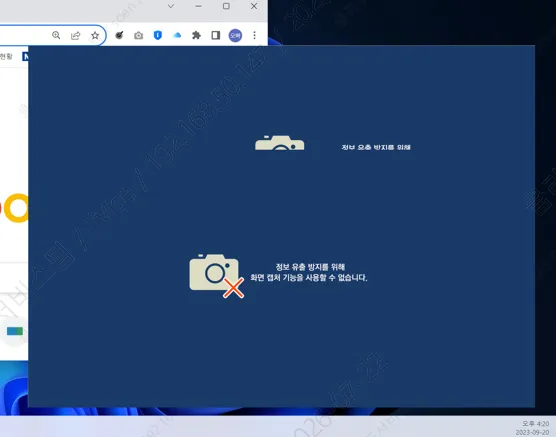Viewport: 556px width, 437px height.
Task: Close the Chrome window
Action: tap(254, 6)
